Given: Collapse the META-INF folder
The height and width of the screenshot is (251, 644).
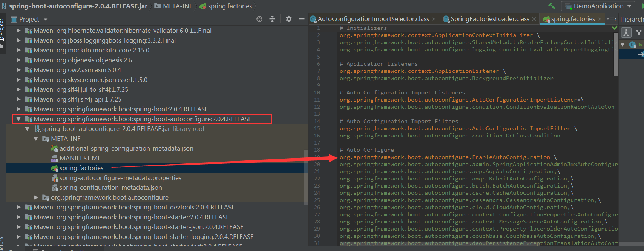Looking at the screenshot, I should [36, 139].
